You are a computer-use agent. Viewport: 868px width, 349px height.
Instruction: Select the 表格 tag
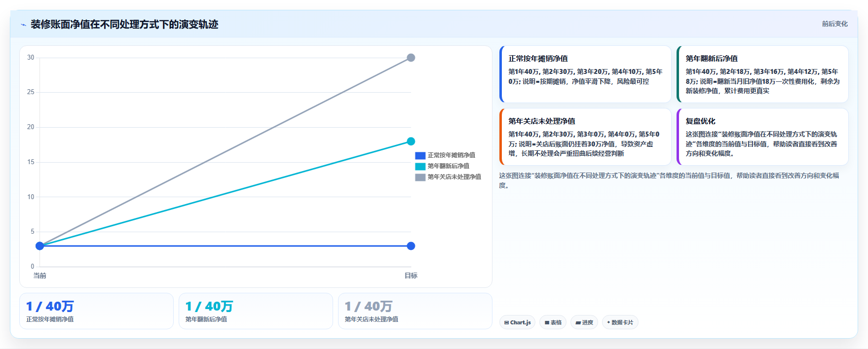click(x=553, y=322)
